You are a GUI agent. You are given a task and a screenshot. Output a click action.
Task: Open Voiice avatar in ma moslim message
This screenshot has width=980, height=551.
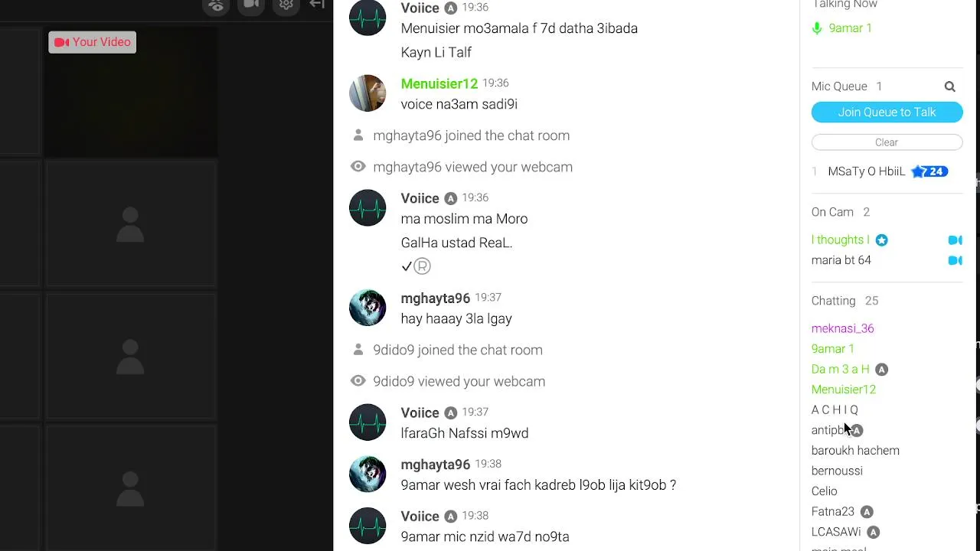coord(367,208)
